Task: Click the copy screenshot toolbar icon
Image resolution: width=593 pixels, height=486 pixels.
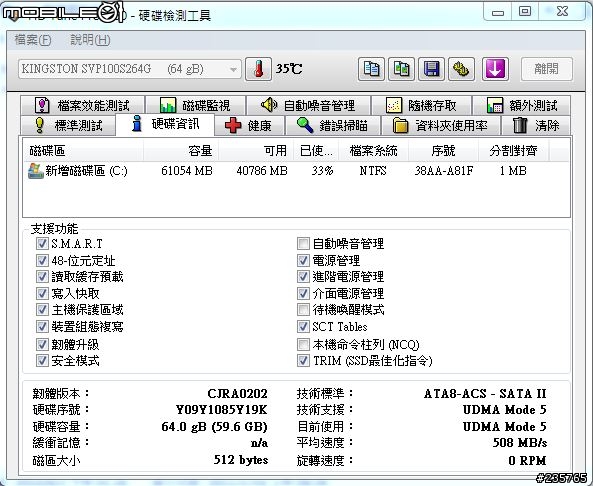Action: pos(401,69)
